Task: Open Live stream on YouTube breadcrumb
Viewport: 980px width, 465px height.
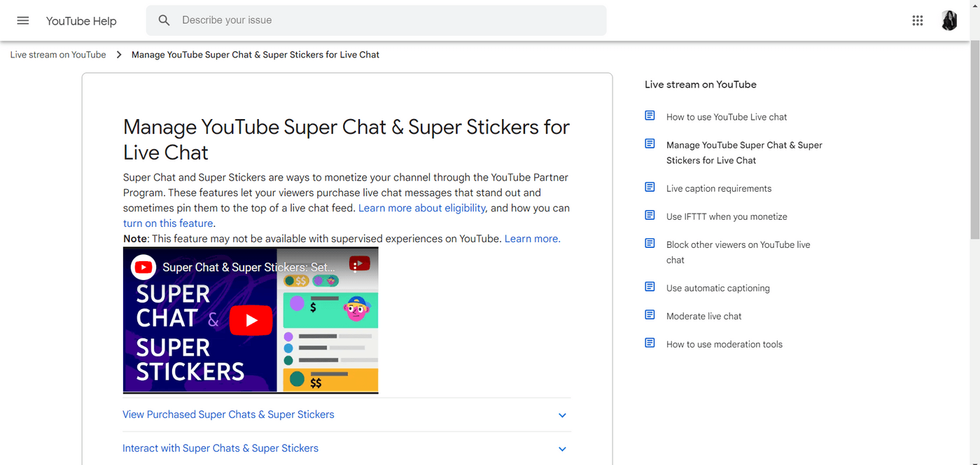Action: (x=57, y=54)
